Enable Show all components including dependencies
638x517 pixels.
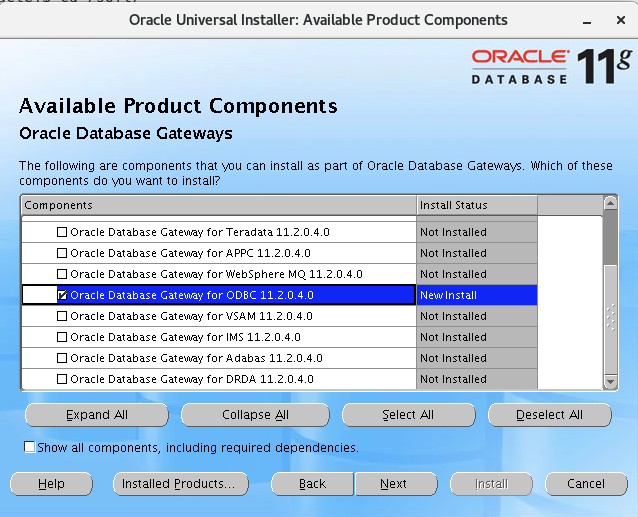30,447
